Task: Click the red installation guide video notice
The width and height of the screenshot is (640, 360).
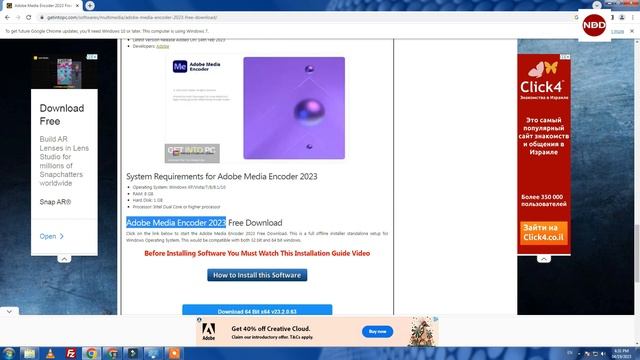Action: (257, 253)
